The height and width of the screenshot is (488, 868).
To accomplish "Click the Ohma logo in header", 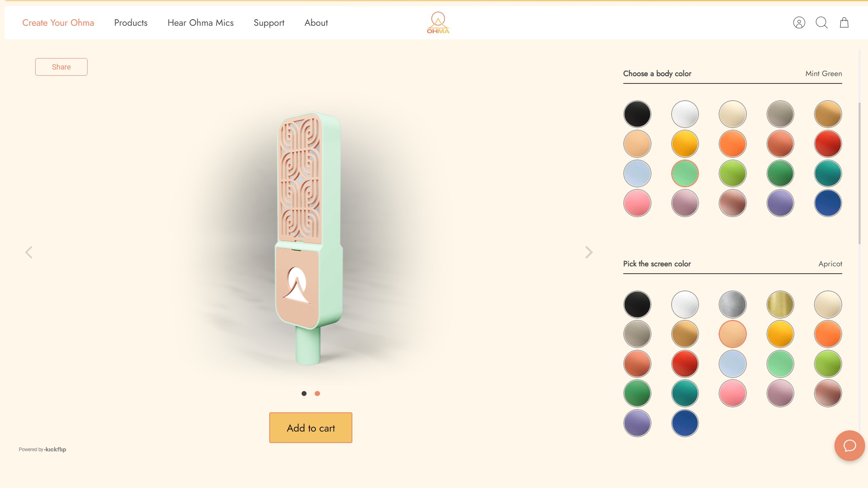I will coord(438,22).
